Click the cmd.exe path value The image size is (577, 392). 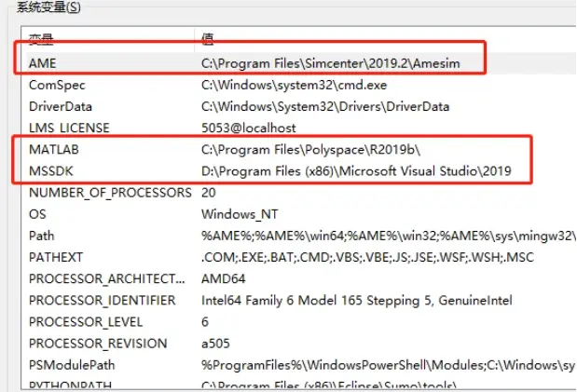pos(294,85)
